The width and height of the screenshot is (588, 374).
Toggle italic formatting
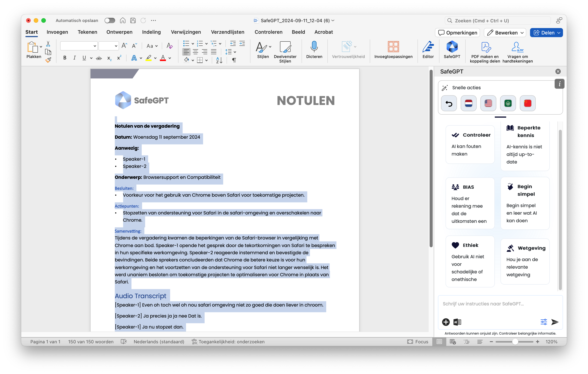point(74,58)
